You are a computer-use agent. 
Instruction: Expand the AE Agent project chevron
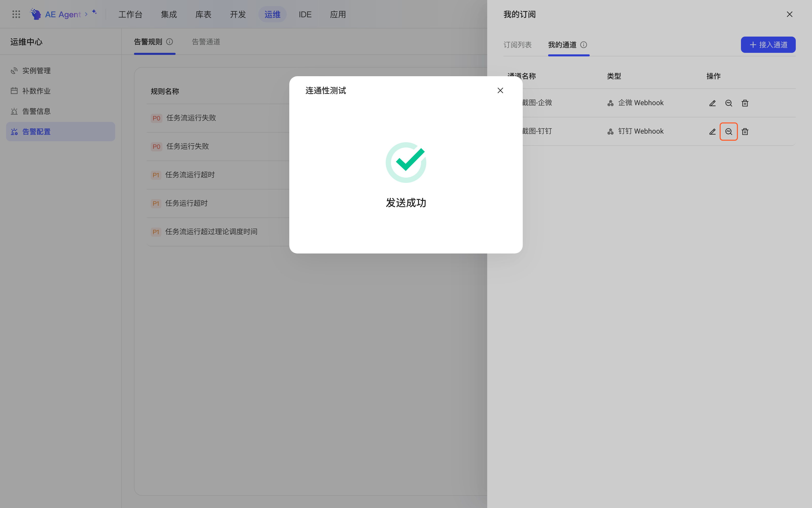[86, 14]
